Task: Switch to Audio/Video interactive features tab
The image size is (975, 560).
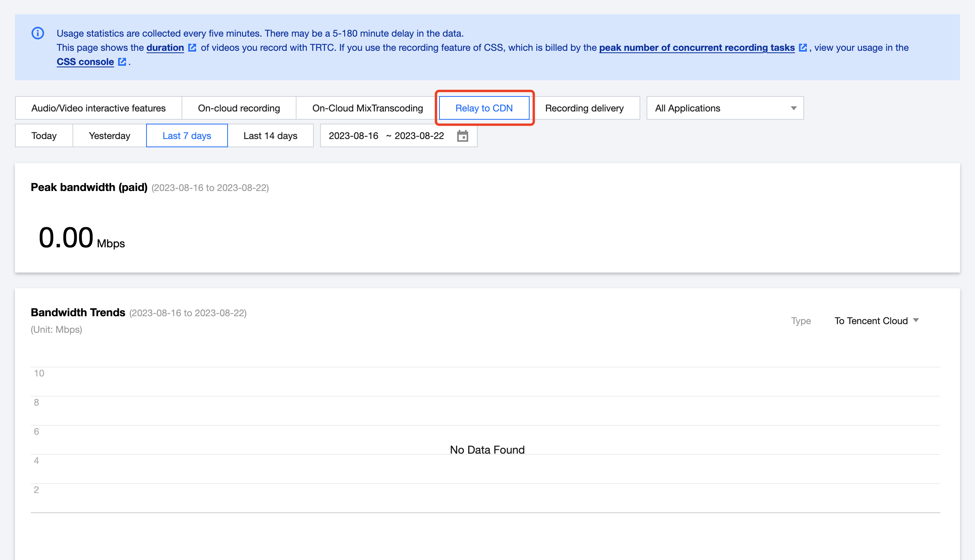Action: click(x=98, y=108)
